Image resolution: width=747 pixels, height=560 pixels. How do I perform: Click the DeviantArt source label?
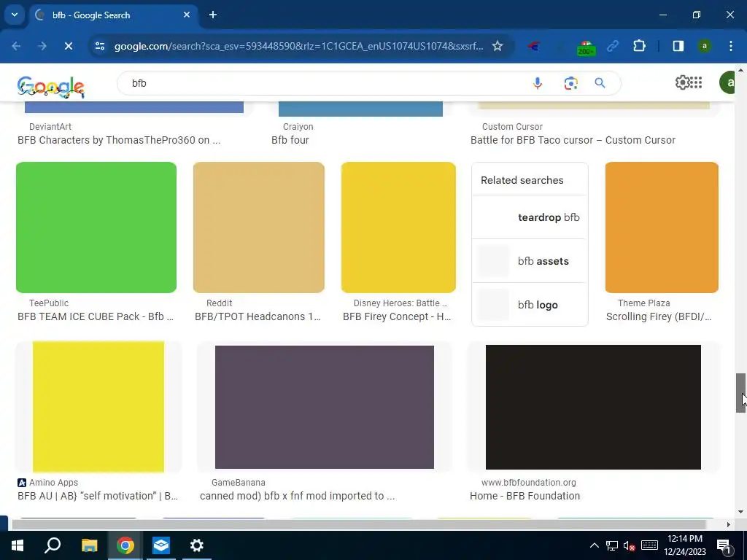coord(50,127)
